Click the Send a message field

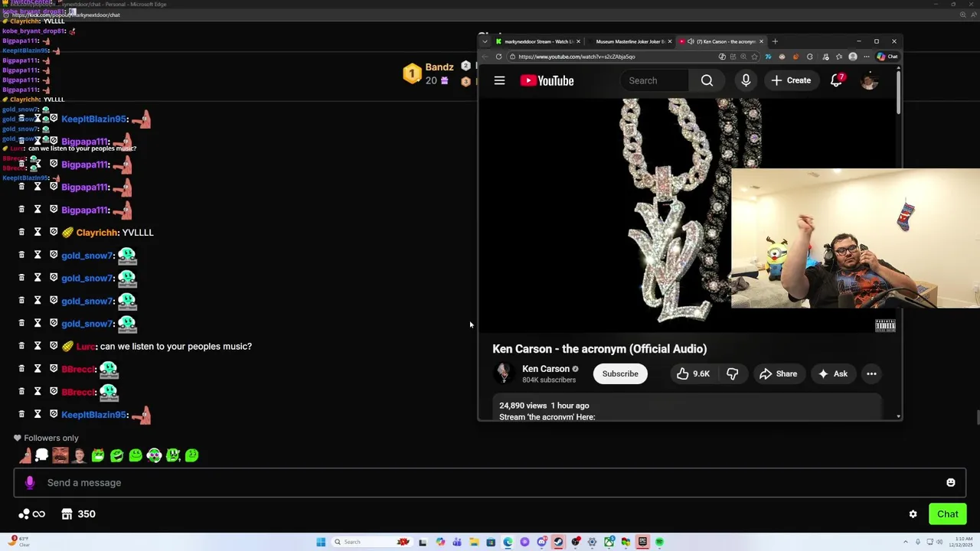click(490, 483)
